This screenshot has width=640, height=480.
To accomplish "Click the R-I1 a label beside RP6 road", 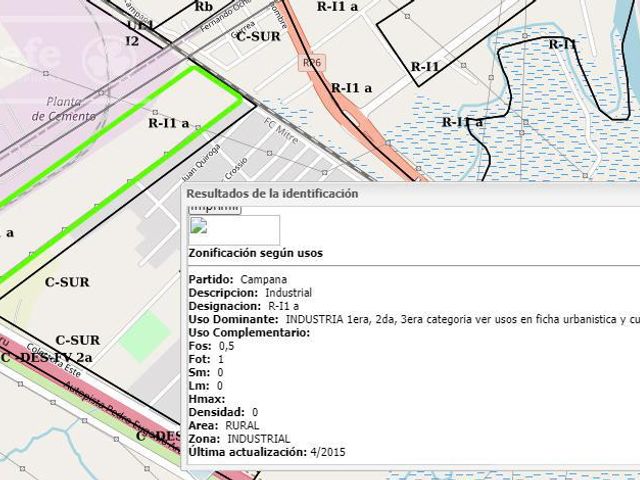I will click(351, 88).
